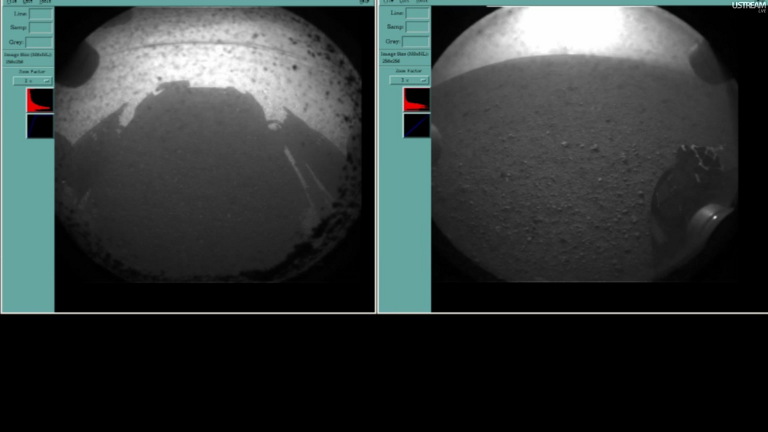Select the red histogram thumbnail in right window

pyautogui.click(x=416, y=99)
